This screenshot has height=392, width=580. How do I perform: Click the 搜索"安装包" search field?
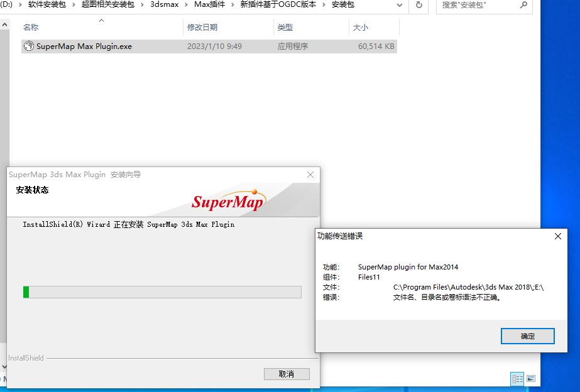(478, 5)
